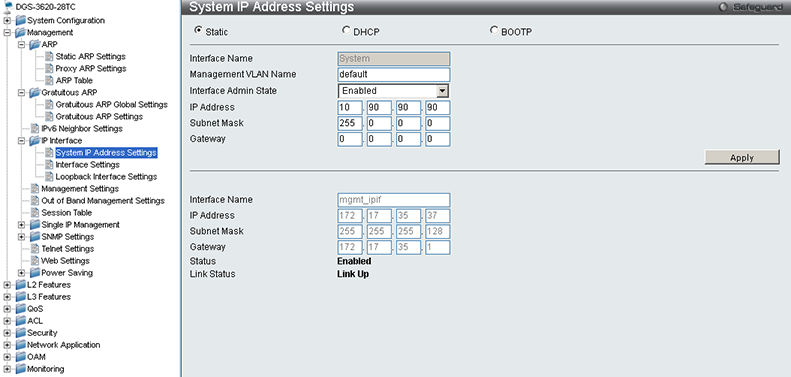Image resolution: width=791 pixels, height=377 pixels.
Task: Expand the Power Saving node
Action: [21, 273]
